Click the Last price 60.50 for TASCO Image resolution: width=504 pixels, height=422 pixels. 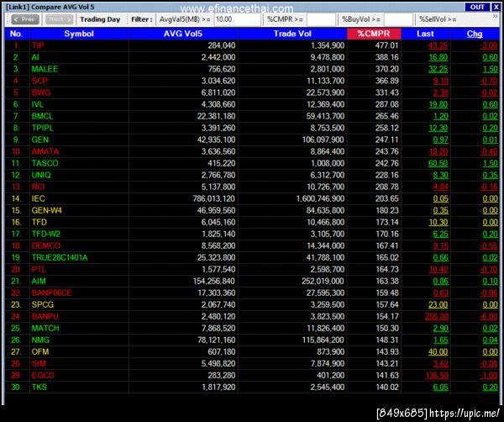pos(438,163)
